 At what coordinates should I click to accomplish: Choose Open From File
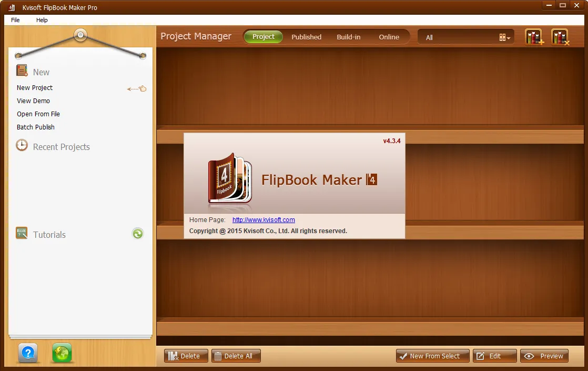pos(38,114)
